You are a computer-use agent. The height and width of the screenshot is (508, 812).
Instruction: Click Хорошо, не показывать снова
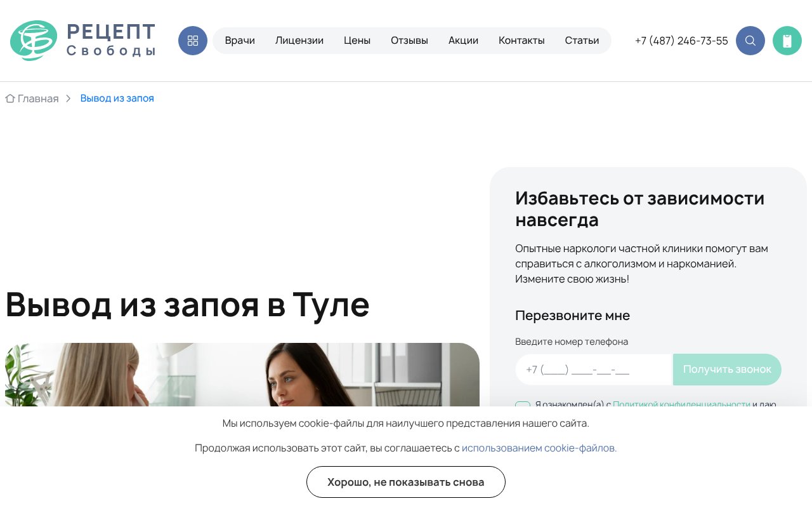[x=405, y=481]
